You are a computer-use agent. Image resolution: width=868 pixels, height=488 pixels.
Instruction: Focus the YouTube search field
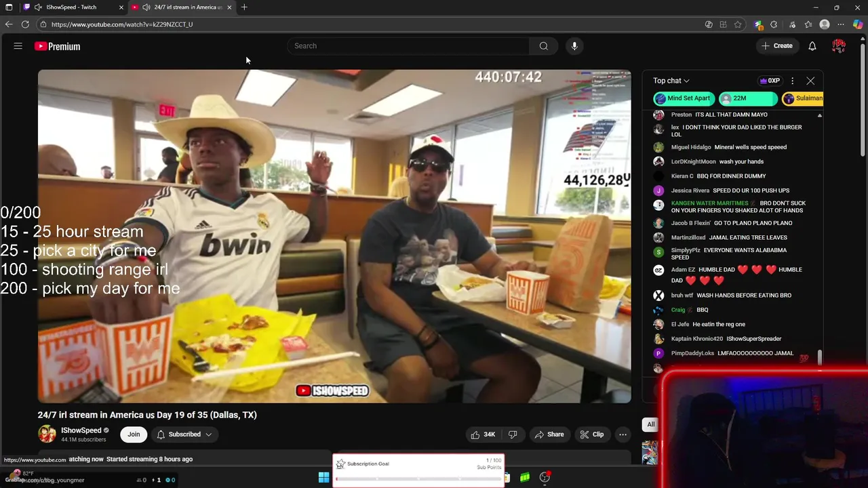[408, 46]
